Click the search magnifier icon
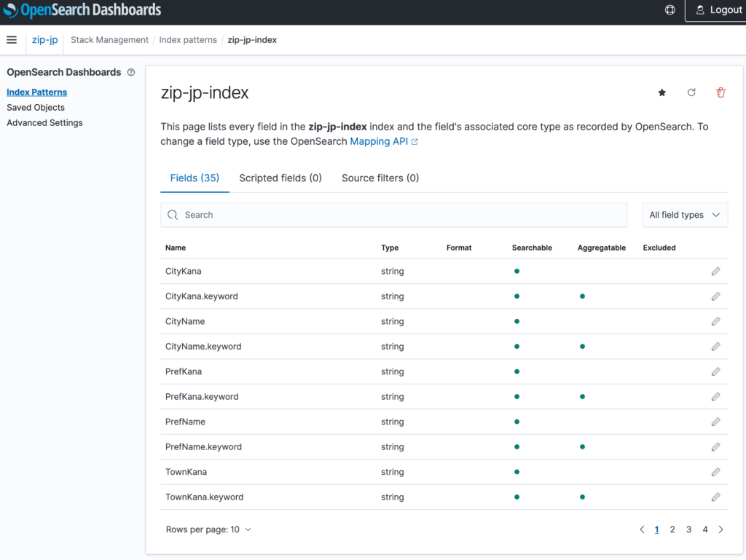Screen dimensions: 746x560 (173, 215)
